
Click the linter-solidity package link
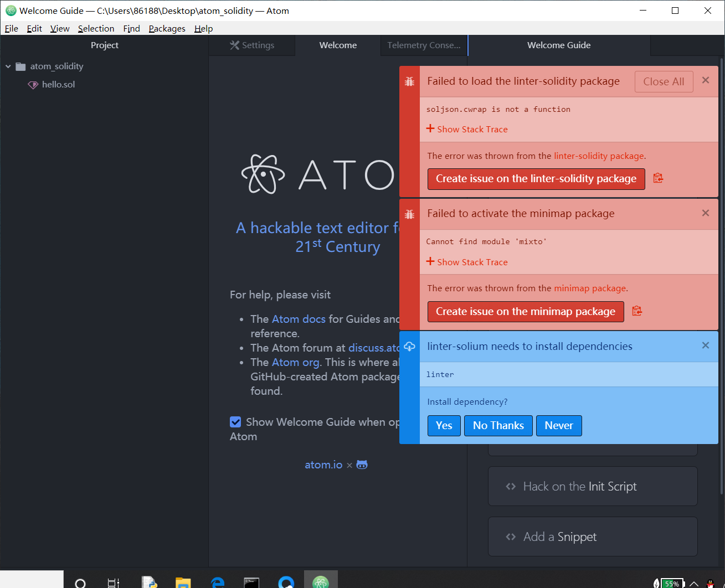click(599, 156)
